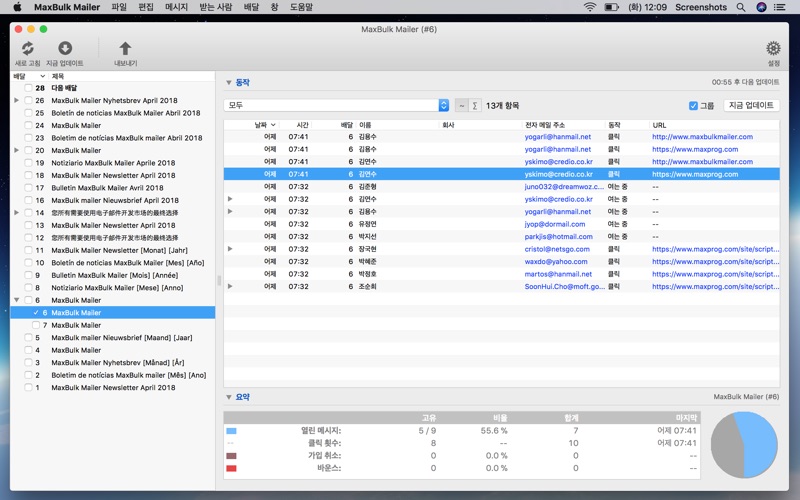
Task: Select delivery 9 Bulletin [Mois] [Année]
Action: 115,275
